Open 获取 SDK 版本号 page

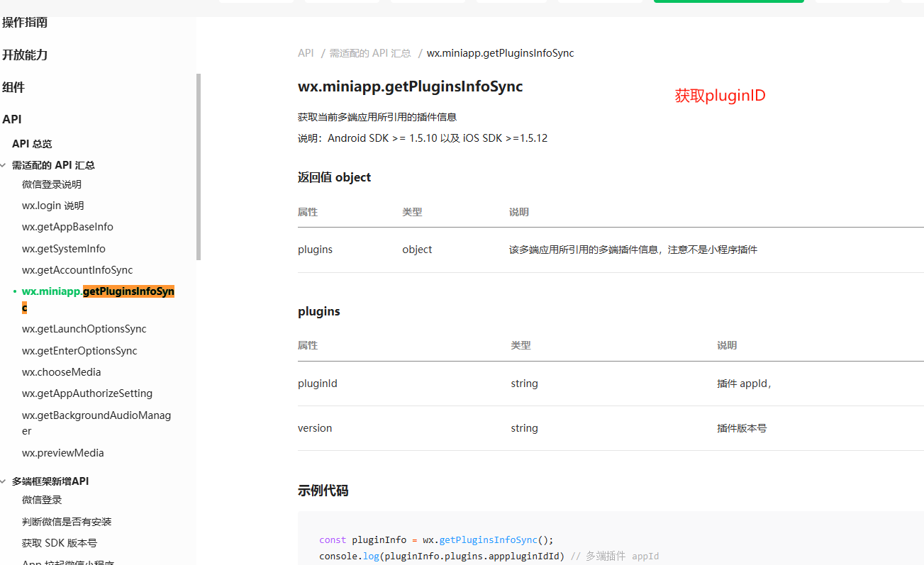60,543
